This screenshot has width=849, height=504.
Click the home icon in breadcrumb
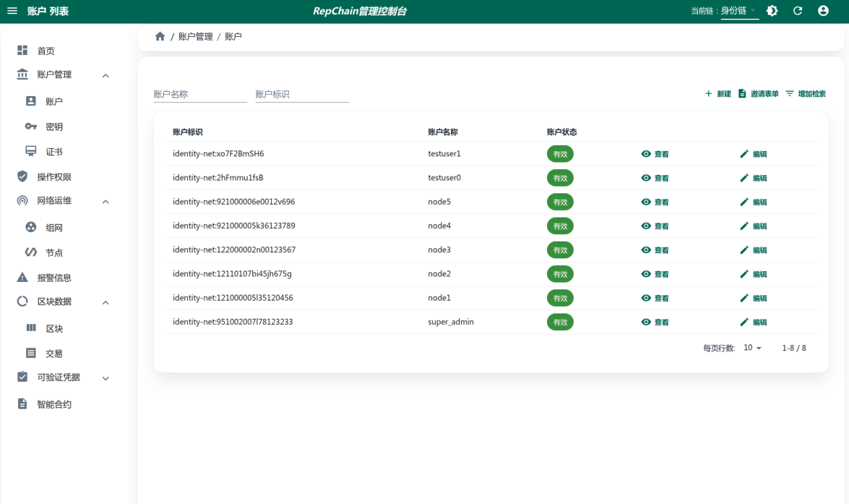160,36
